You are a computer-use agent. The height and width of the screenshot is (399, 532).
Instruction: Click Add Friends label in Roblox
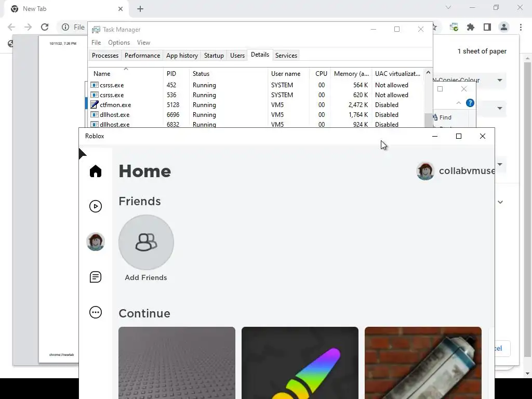(146, 277)
